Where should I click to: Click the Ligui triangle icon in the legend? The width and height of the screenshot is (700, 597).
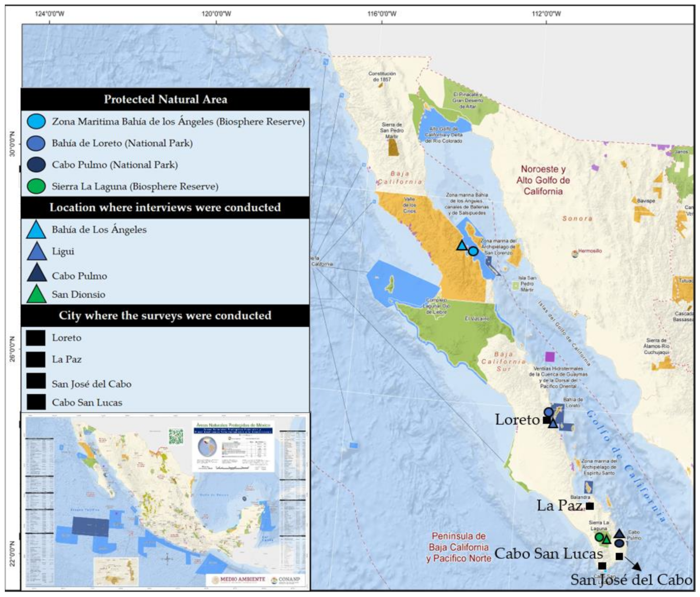coord(36,252)
